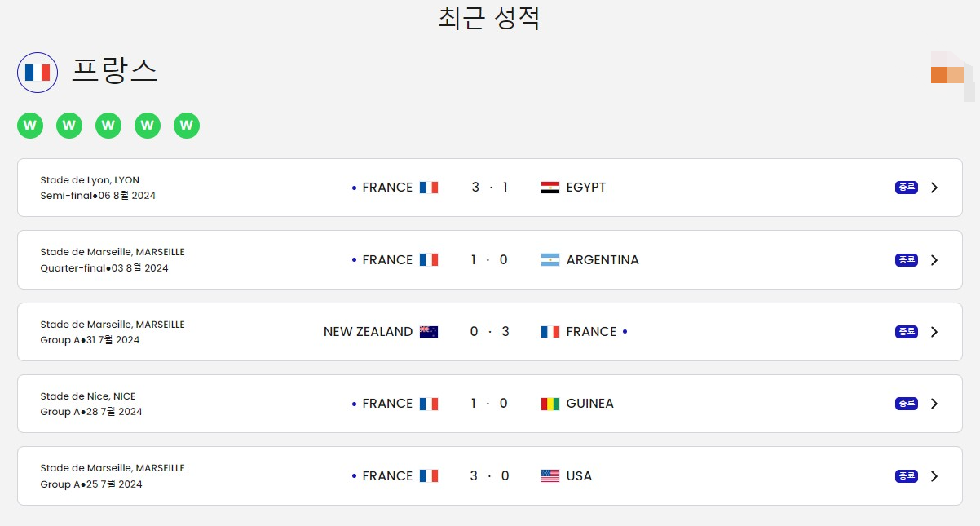This screenshot has width=980, height=526.
Task: Select the France vs Guinea match row
Action: [x=489, y=403]
